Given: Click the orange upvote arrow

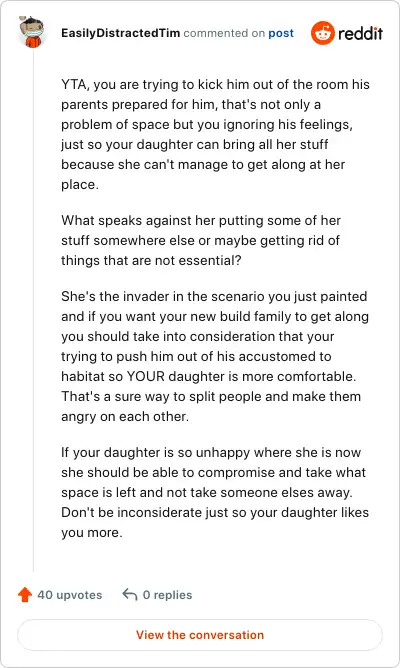Looking at the screenshot, I should click(x=25, y=594).
